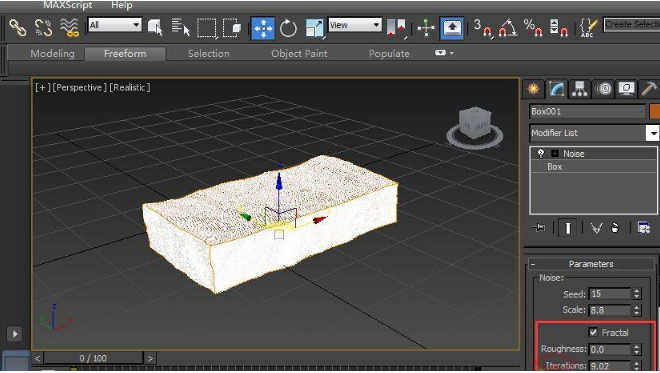Switch to the Populate ribbon tab

(x=389, y=53)
